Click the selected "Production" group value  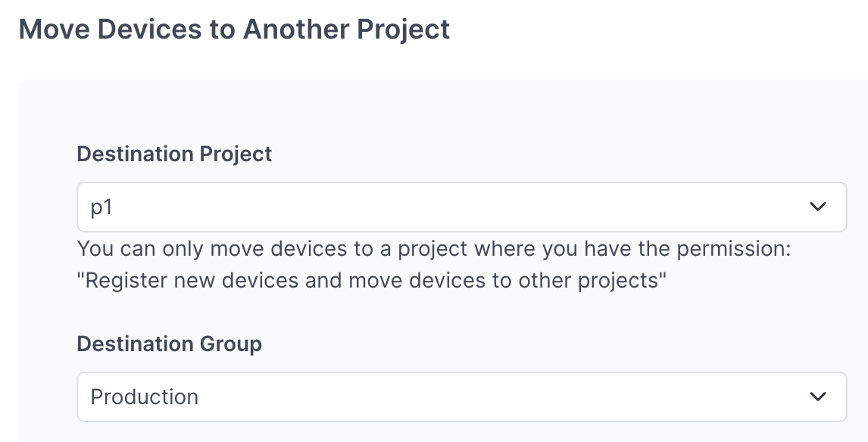click(x=144, y=397)
